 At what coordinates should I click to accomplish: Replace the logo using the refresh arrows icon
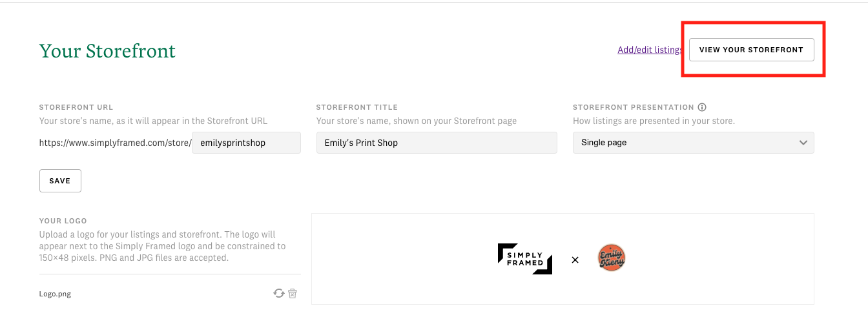point(279,293)
